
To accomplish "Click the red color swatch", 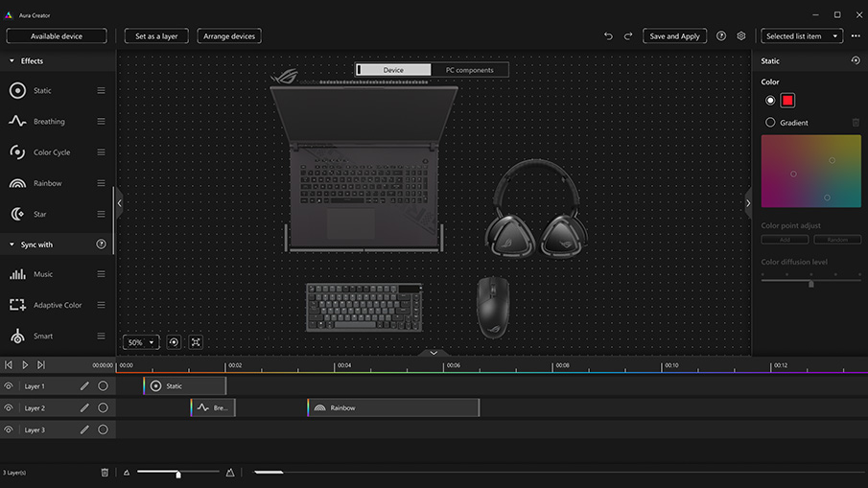I will 787,101.
